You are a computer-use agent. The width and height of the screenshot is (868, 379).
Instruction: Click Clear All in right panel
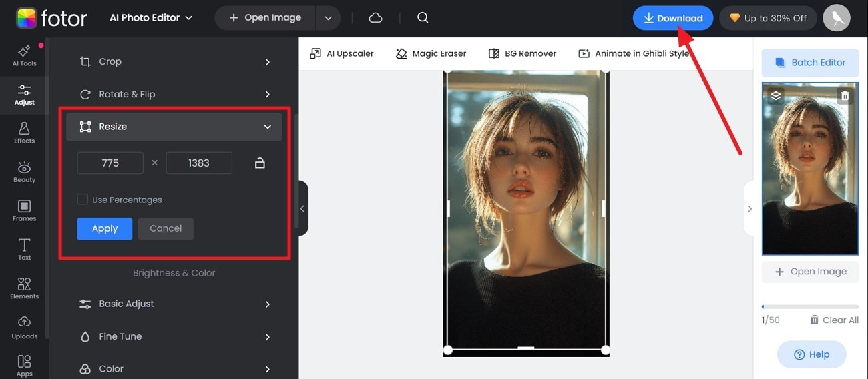[834, 320]
